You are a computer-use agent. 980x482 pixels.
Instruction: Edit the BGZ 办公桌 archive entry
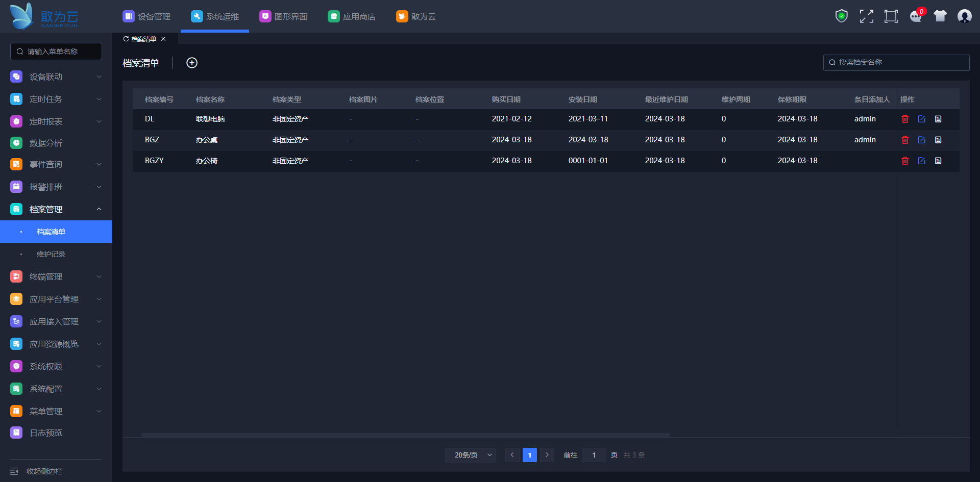coord(921,140)
